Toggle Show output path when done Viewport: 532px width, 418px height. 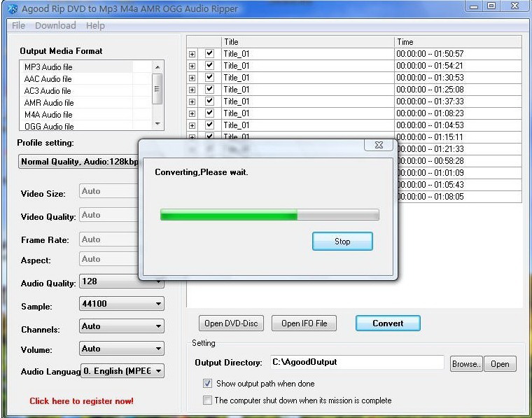[207, 384]
